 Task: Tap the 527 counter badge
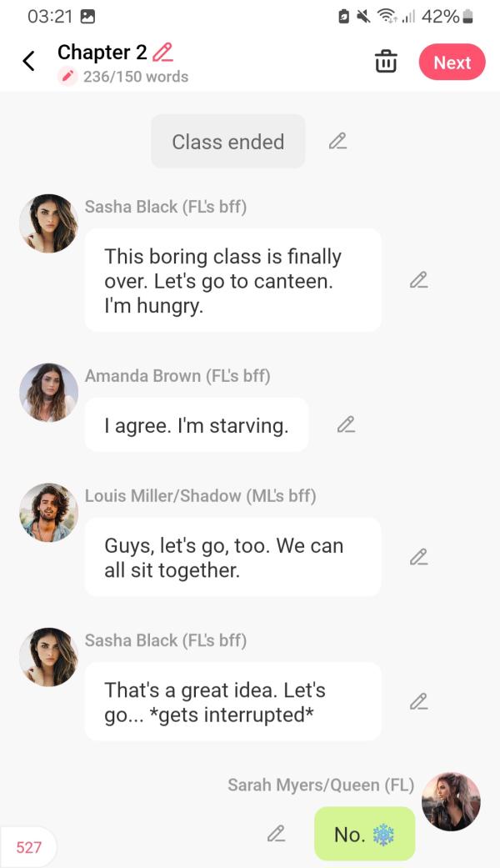tap(28, 847)
